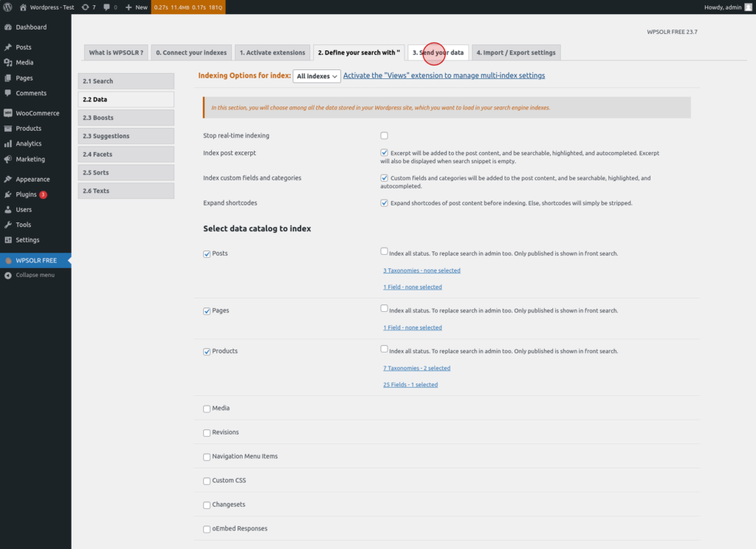Toggle Expand shortcodes checkbox
Image resolution: width=756 pixels, height=549 pixels.
384,203
